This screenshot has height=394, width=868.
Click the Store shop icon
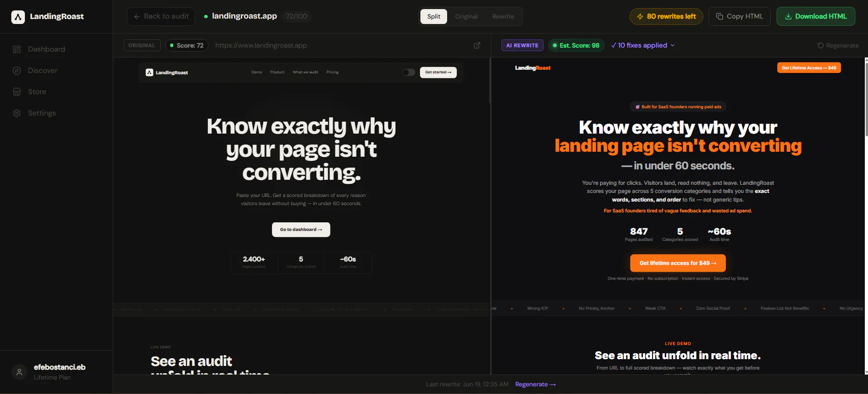[x=17, y=92]
